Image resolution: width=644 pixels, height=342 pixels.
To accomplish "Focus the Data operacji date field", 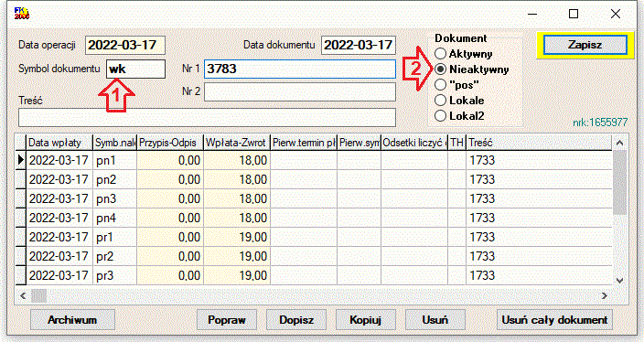I will pos(125,45).
